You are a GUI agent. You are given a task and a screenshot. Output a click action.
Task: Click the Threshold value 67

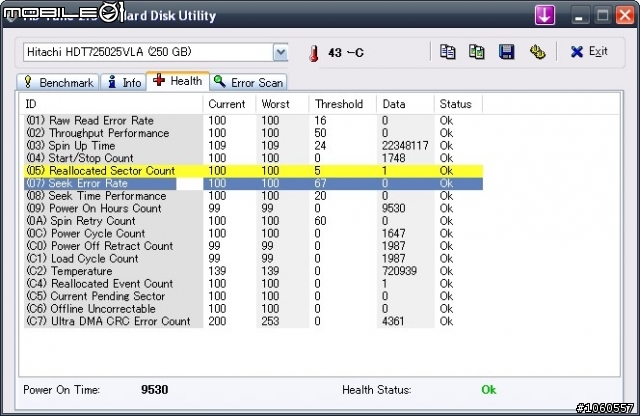click(320, 183)
